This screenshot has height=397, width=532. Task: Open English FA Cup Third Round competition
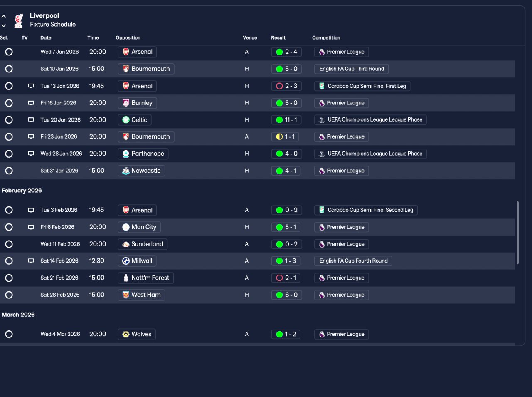tap(352, 69)
